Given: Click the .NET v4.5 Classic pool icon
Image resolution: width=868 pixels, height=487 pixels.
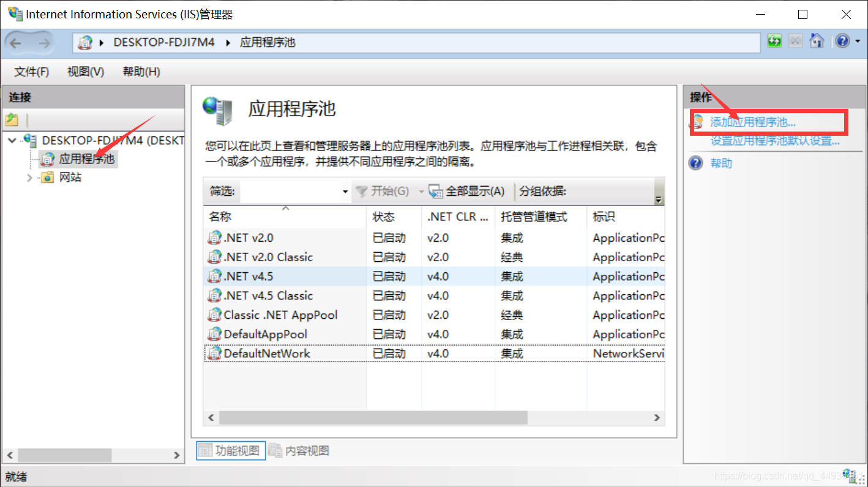Looking at the screenshot, I should 214,296.
